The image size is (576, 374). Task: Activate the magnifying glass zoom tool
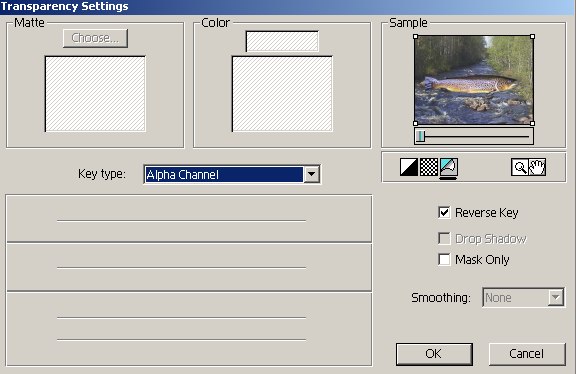coord(520,167)
